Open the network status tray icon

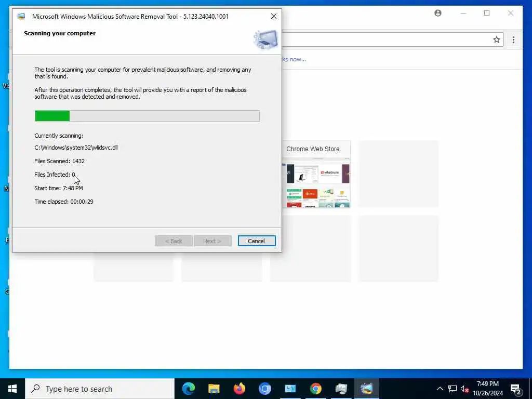pos(453,389)
